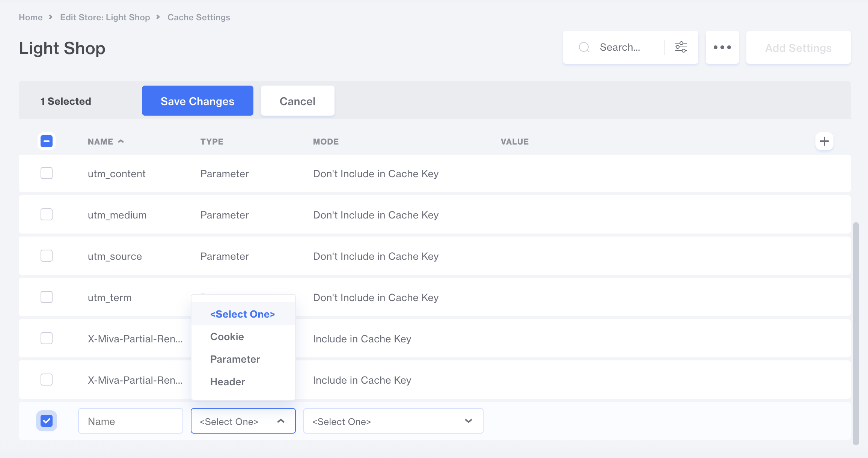Uncheck the new row's checked checkbox
Viewport: 868px width, 458px height.
click(47, 421)
